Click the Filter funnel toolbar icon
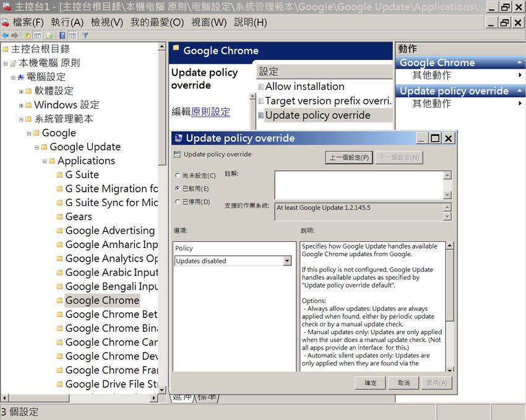This screenshot has height=420, width=526. click(x=85, y=35)
